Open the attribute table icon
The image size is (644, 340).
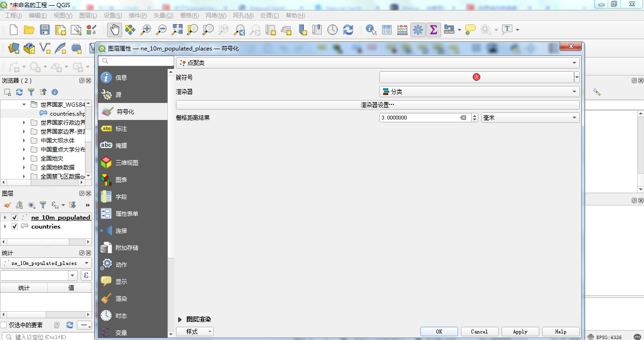click(387, 30)
